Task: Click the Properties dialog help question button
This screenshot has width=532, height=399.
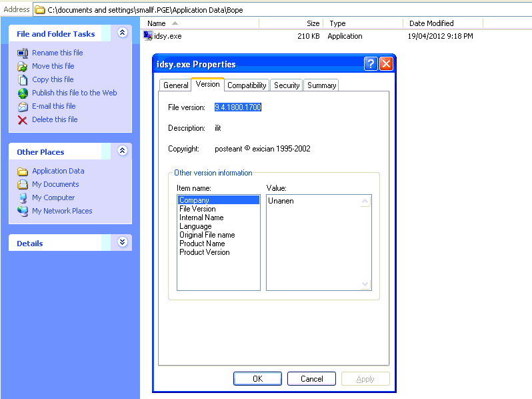Action: (x=371, y=63)
